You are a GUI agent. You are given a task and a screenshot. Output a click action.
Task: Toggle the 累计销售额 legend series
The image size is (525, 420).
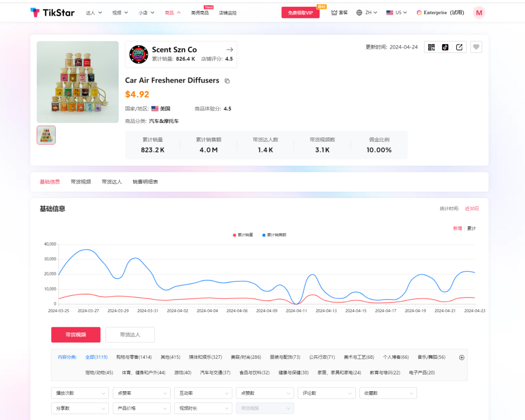tap(274, 235)
